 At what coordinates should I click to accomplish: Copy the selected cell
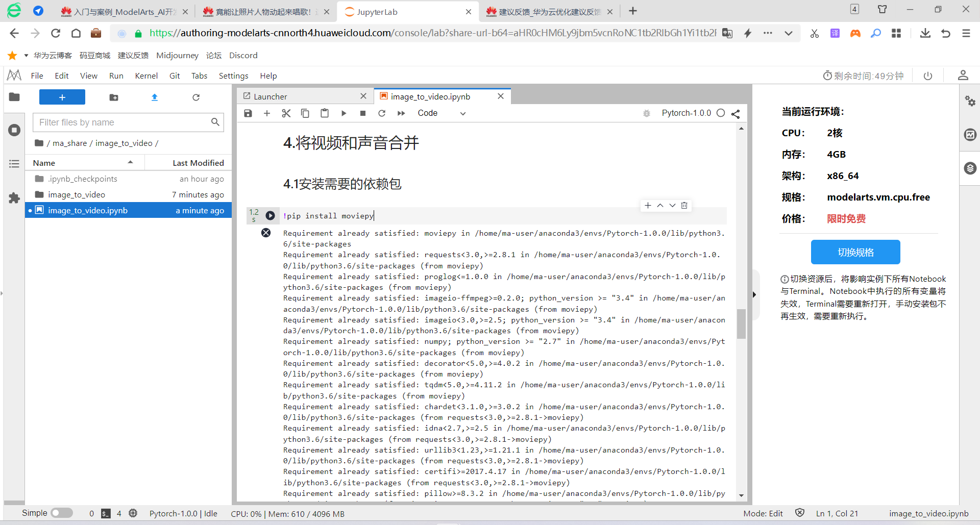coord(305,113)
